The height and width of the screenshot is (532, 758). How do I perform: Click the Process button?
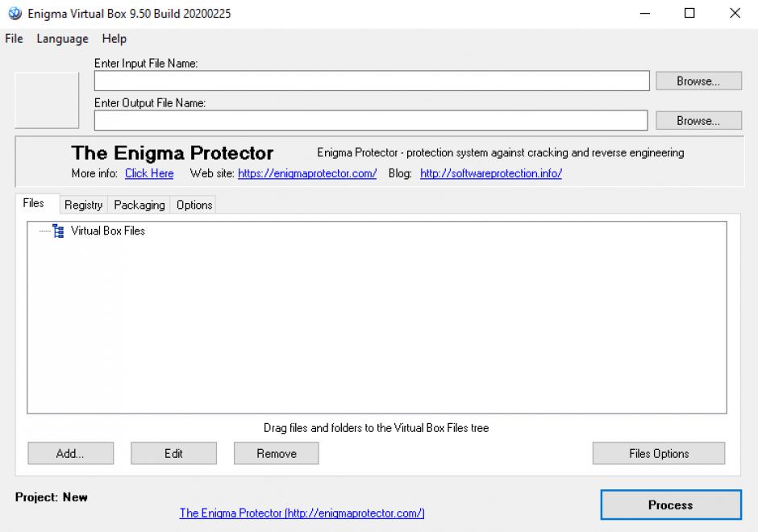pos(671,505)
